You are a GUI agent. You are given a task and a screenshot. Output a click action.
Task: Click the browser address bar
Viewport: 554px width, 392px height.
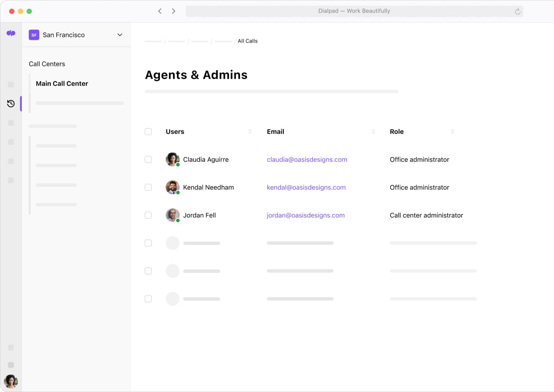pos(354,11)
